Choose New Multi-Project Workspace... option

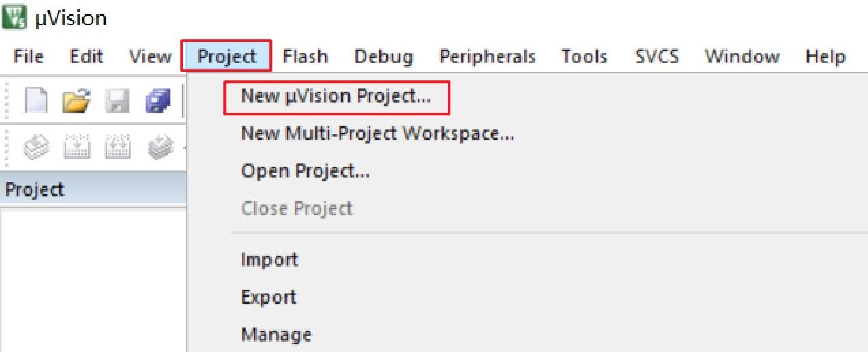[377, 134]
